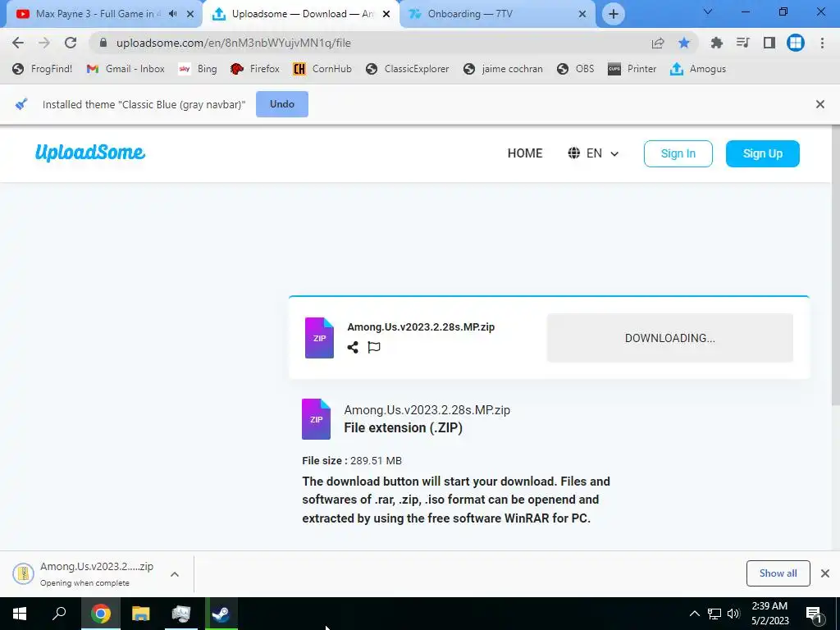The width and height of the screenshot is (840, 630).
Task: Open the FrogFind! bookmark
Action: click(x=42, y=69)
